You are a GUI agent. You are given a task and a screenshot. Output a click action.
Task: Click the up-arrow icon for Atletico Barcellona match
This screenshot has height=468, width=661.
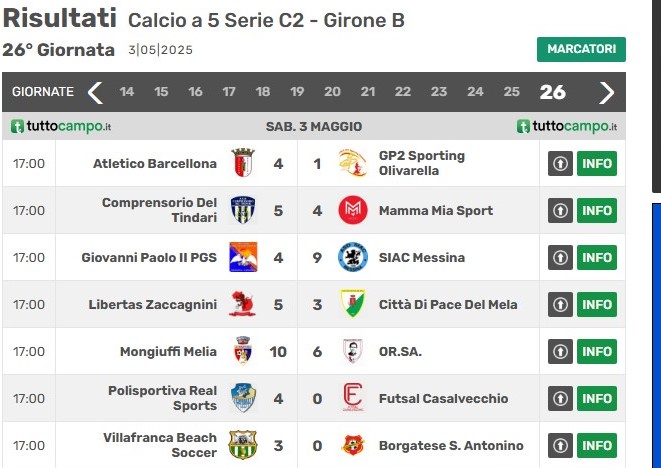point(560,163)
